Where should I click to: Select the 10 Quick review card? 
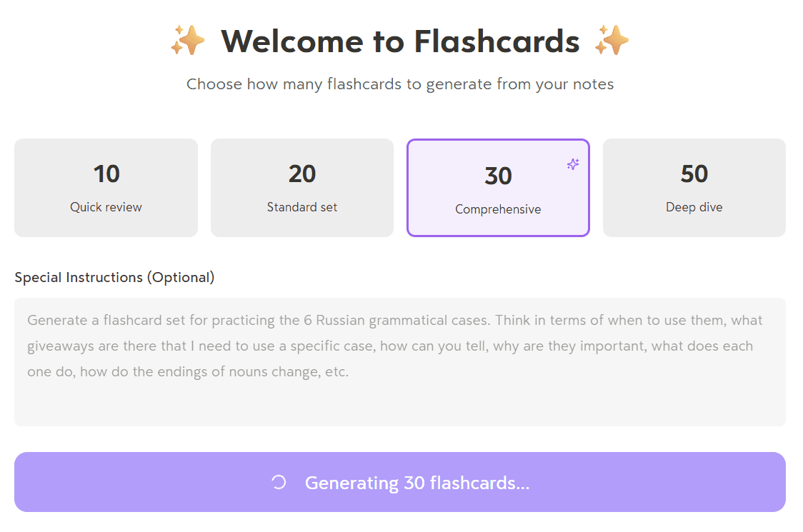pyautogui.click(x=106, y=187)
